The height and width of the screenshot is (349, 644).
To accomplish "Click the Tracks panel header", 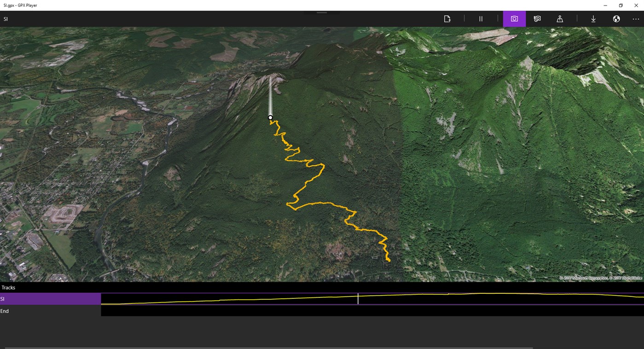I will coord(8,287).
